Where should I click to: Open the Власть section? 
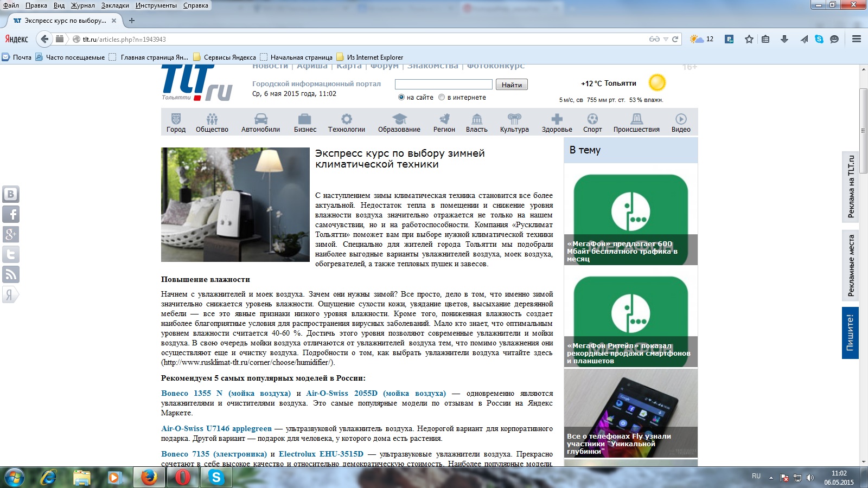point(477,123)
